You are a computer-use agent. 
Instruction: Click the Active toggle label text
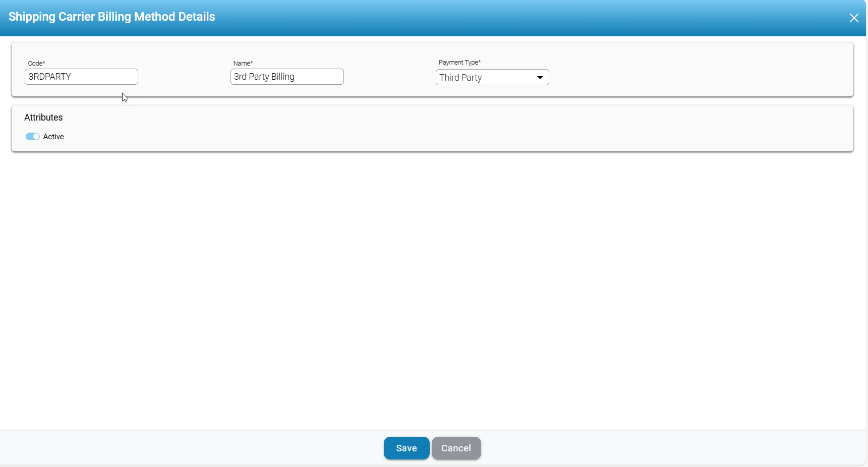(53, 137)
